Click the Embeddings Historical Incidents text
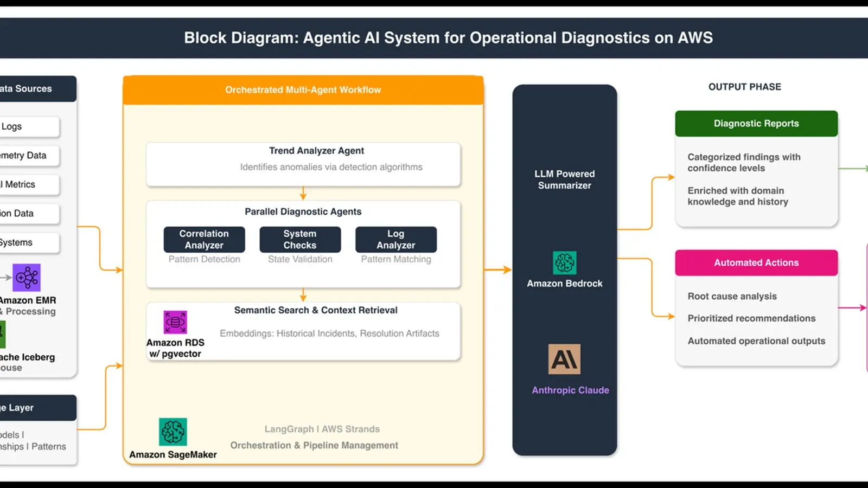The height and width of the screenshot is (488, 868). click(329, 333)
